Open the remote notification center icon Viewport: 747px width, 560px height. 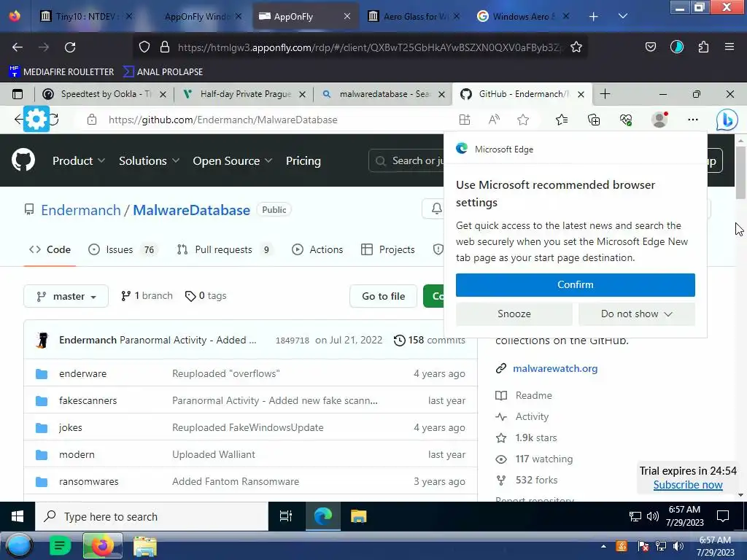(x=723, y=516)
